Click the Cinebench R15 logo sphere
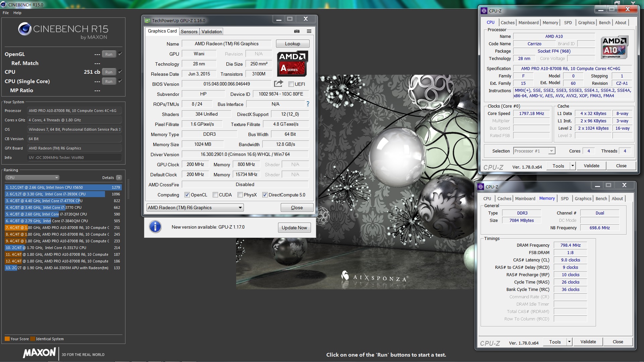Image resolution: width=644 pixels, height=362 pixels. click(x=25, y=29)
